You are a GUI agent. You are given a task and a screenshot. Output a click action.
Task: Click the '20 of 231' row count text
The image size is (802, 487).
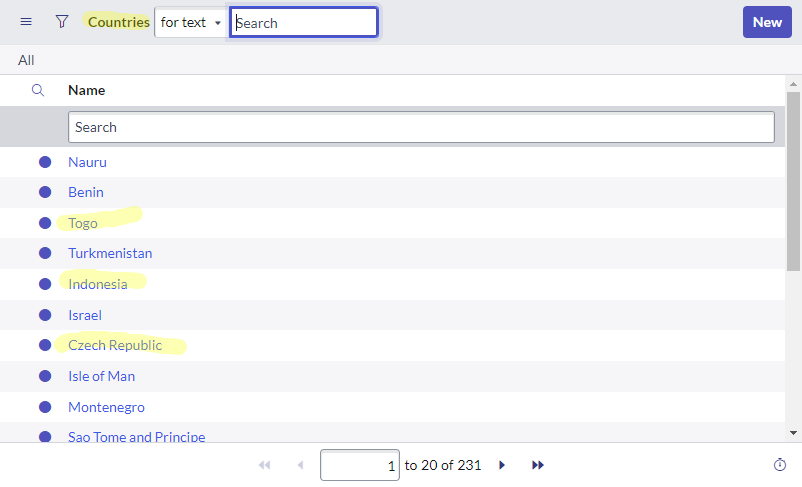click(x=451, y=465)
